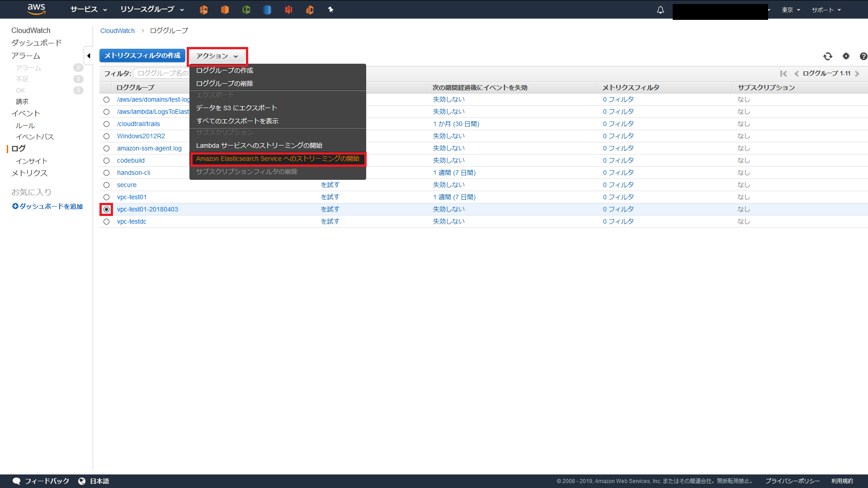Click the feedback icon in the footer
The image size is (868, 488).
pyautogui.click(x=16, y=481)
